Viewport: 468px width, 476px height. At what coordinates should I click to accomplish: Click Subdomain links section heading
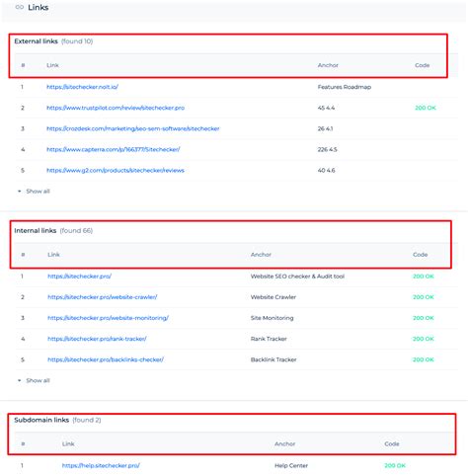tap(41, 420)
